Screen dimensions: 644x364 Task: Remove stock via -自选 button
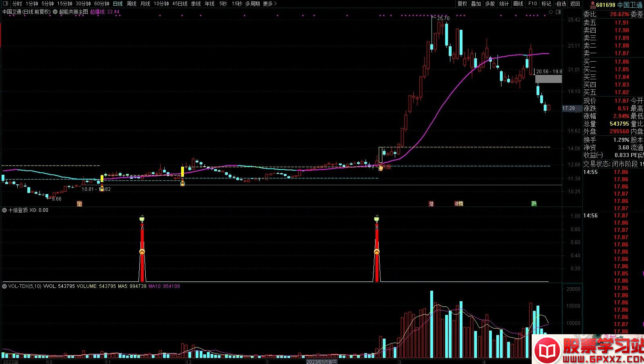point(560,4)
